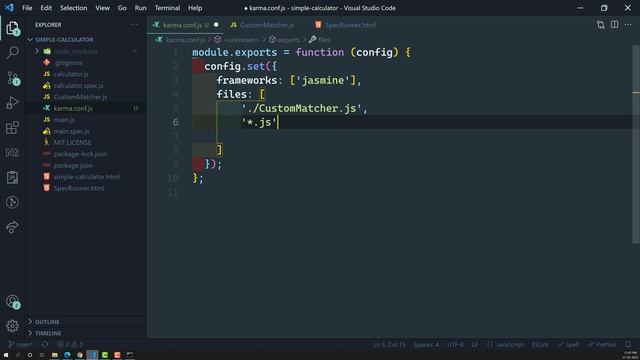The image size is (640, 360).
Task: Open the editor More Actions ellipsis
Action: tap(628, 25)
